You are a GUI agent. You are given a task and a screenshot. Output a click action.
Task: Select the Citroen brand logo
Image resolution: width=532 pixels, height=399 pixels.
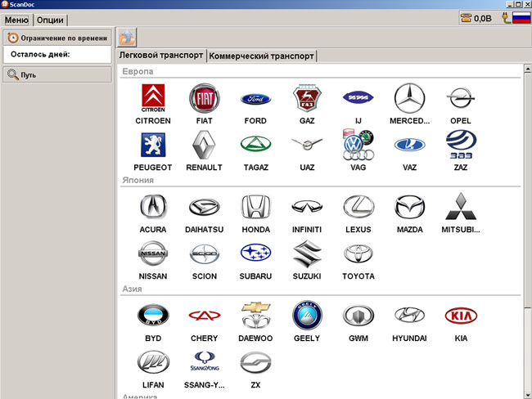tap(153, 99)
